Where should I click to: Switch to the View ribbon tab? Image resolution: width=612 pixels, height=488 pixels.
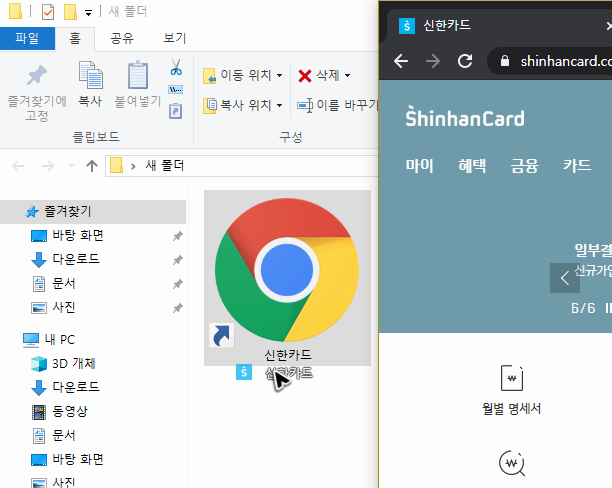click(x=175, y=38)
